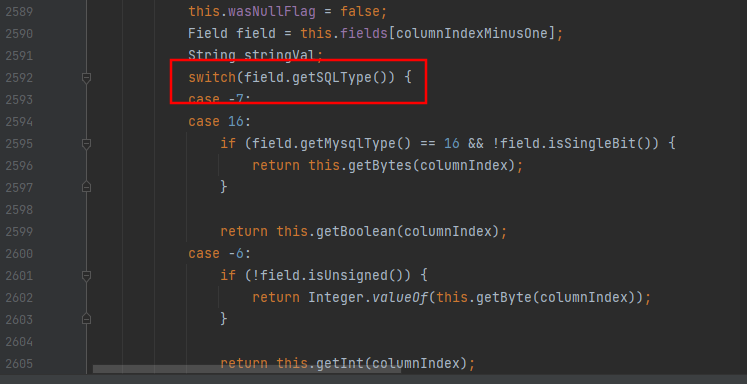Viewport: 747px width, 384px height.
Task: Collapse the switch block fold marker at line 2592
Action: tap(86, 78)
